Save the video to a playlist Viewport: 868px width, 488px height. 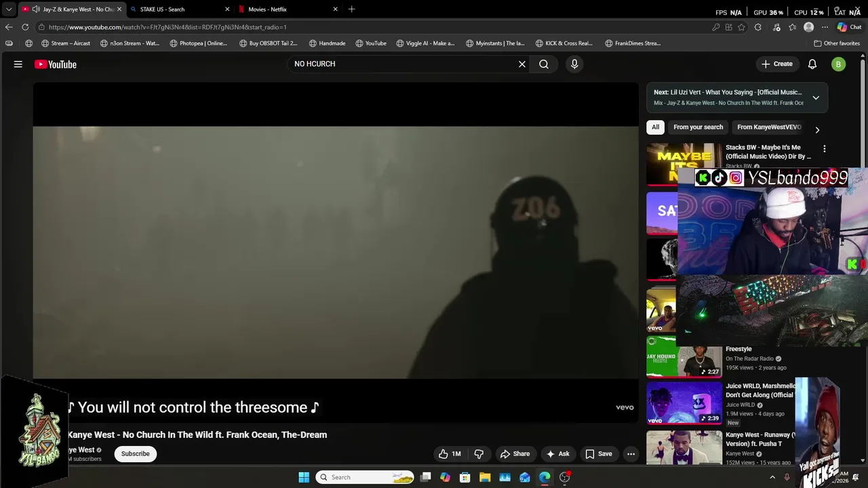click(598, 454)
